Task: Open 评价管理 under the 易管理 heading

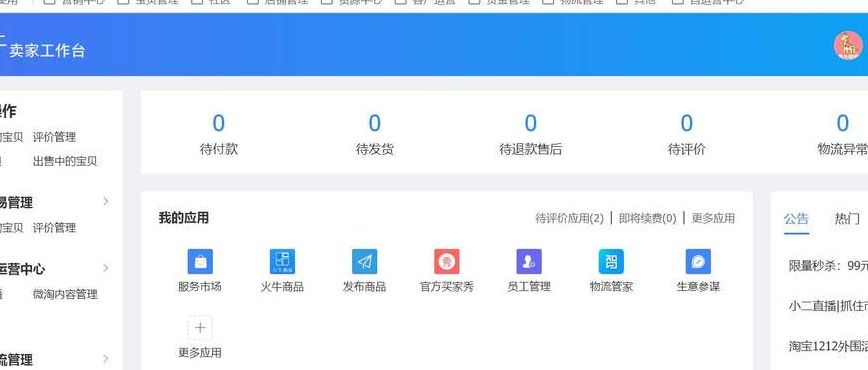Action: point(54,228)
